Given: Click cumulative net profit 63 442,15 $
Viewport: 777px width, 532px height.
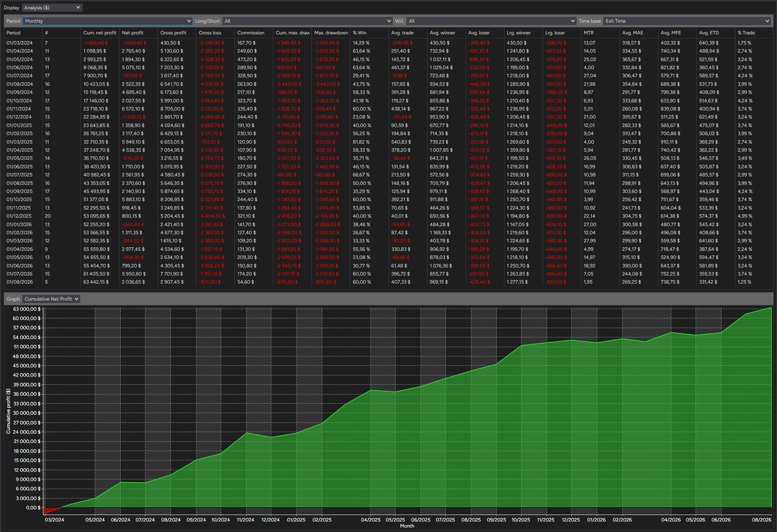Looking at the screenshot, I should pos(96,282).
